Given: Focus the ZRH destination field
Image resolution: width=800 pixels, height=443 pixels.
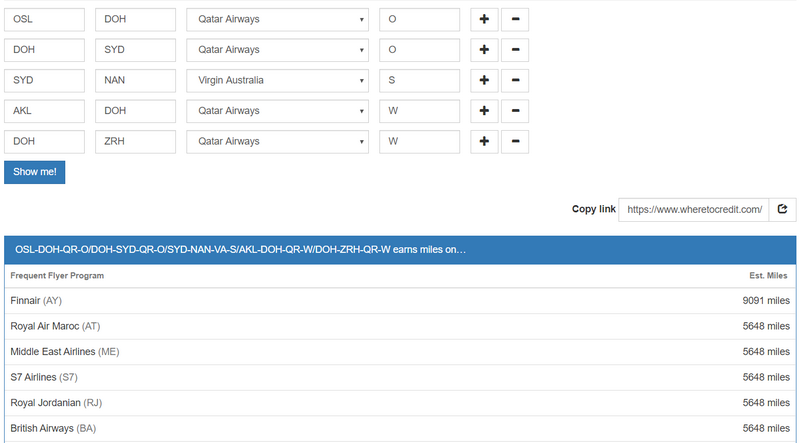Looking at the screenshot, I should pyautogui.click(x=135, y=142).
